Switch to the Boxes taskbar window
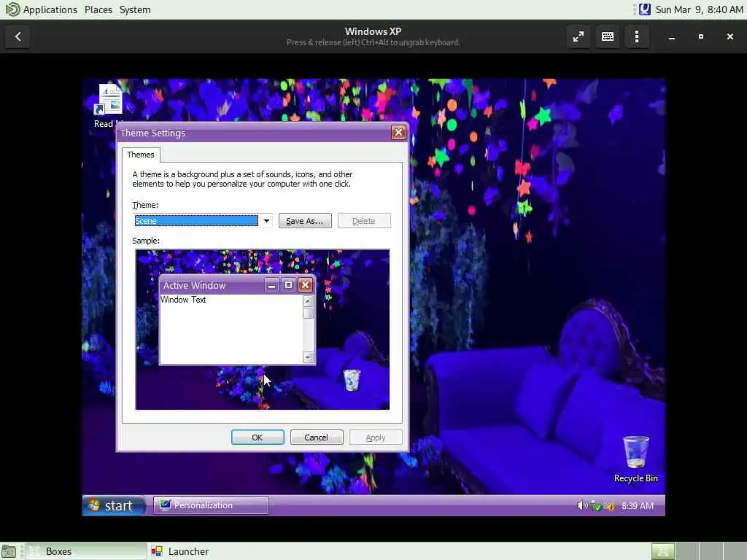 (x=86, y=551)
